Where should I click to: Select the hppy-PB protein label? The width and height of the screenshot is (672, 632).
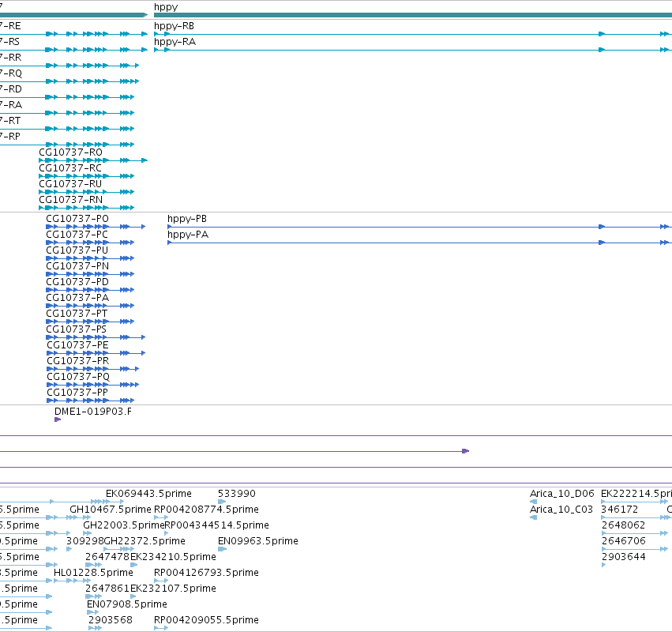pyautogui.click(x=187, y=219)
